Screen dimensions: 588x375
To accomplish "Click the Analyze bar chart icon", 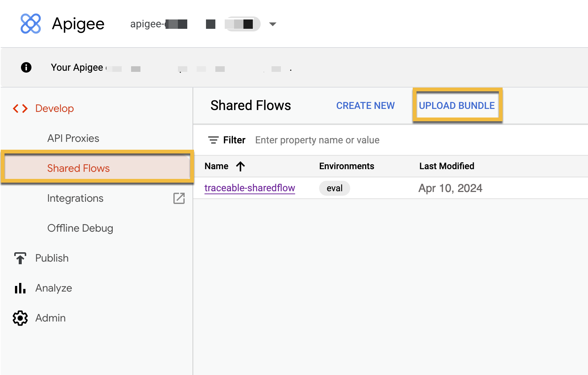I will [x=20, y=288].
